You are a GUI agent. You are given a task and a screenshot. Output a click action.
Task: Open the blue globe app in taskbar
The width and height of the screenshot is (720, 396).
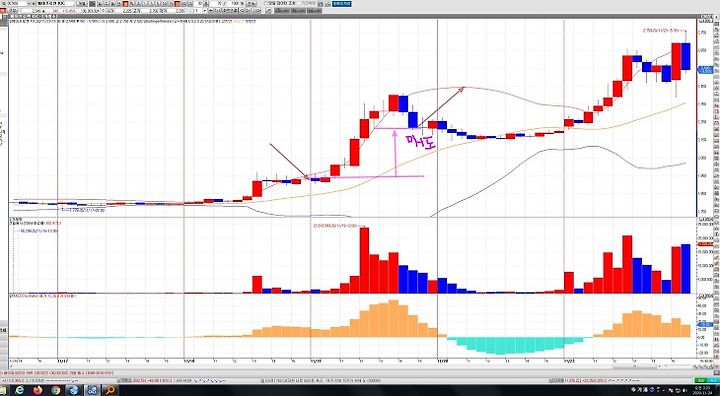73,390
